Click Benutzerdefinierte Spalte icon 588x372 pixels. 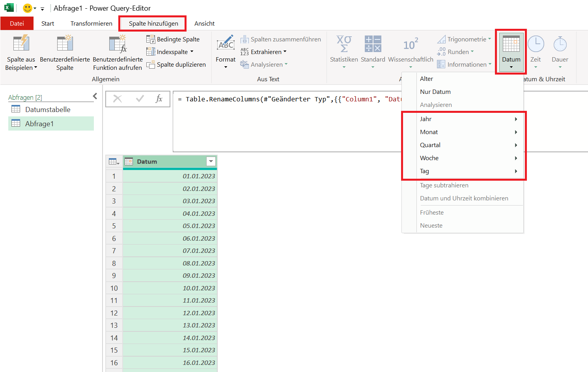pos(65,43)
